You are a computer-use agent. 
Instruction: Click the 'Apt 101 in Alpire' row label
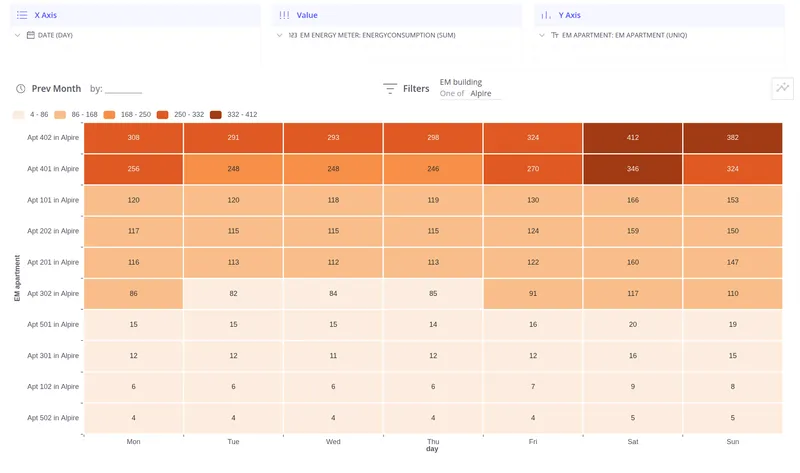53,200
